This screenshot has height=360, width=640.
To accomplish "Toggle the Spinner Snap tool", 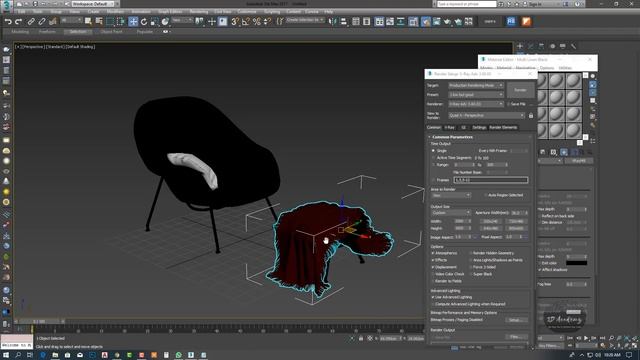I will tap(267, 21).
